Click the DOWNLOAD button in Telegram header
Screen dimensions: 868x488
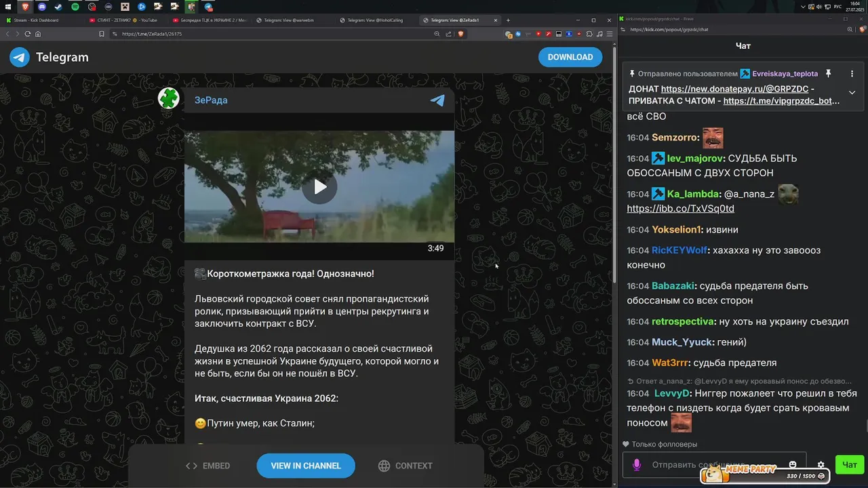point(570,57)
